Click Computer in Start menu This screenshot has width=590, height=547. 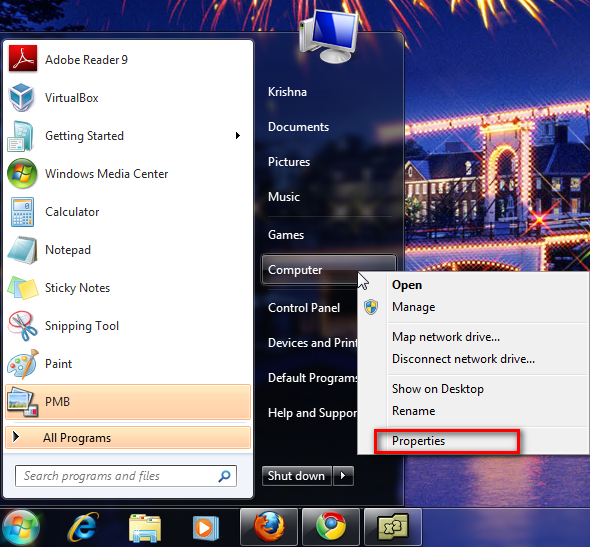pyautogui.click(x=328, y=270)
